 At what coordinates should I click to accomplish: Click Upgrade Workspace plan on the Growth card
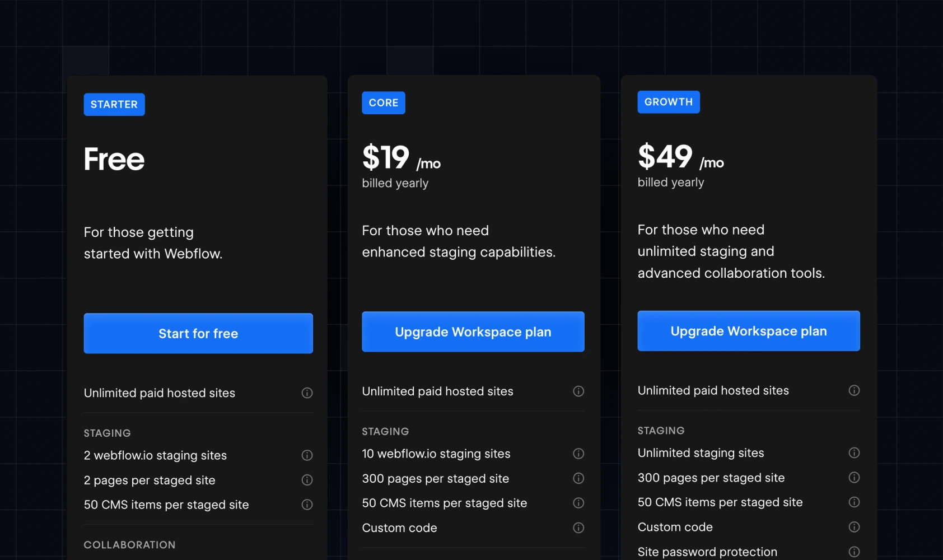click(749, 331)
